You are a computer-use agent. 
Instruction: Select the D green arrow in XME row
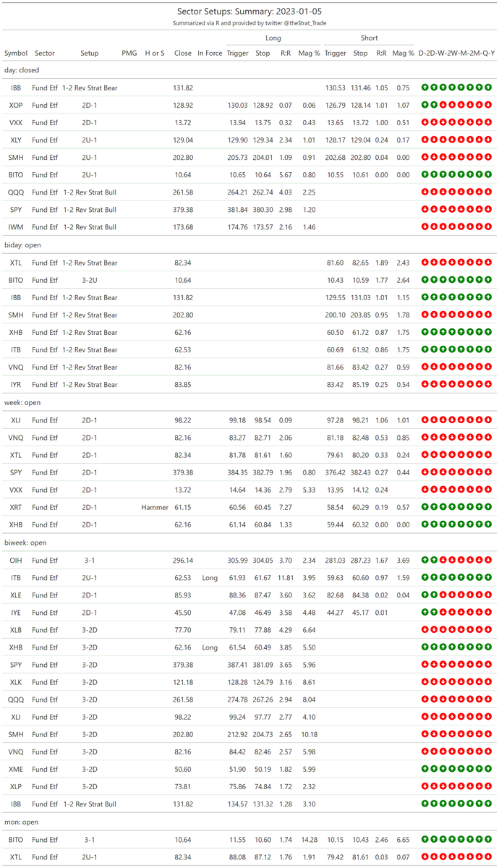point(424,769)
